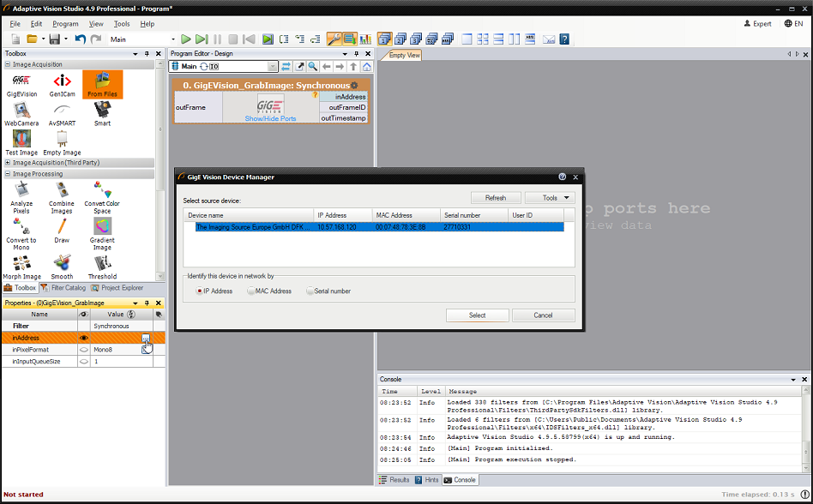Collapse the Image Processing toolbox section
813x504 pixels.
pos(8,174)
